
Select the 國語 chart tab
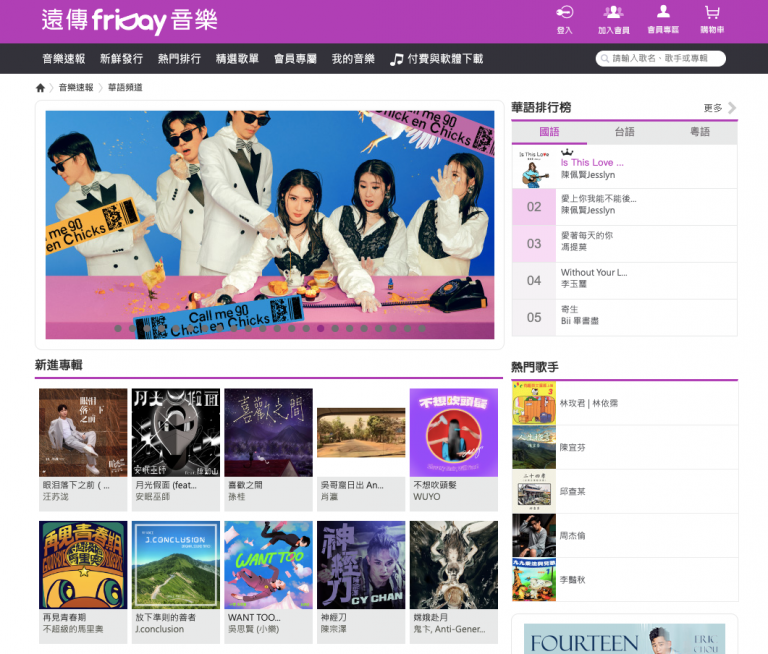549,132
